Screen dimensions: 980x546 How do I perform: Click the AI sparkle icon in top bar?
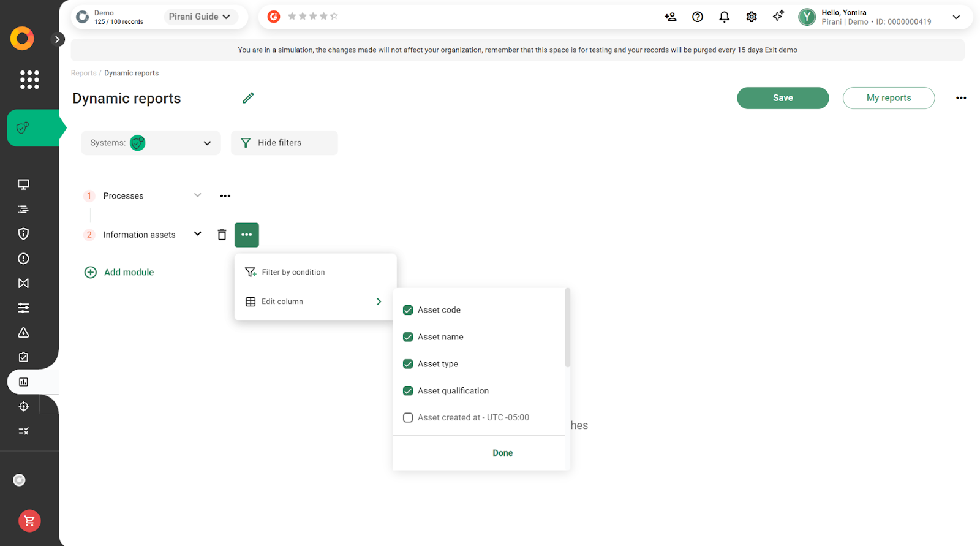[x=778, y=17]
